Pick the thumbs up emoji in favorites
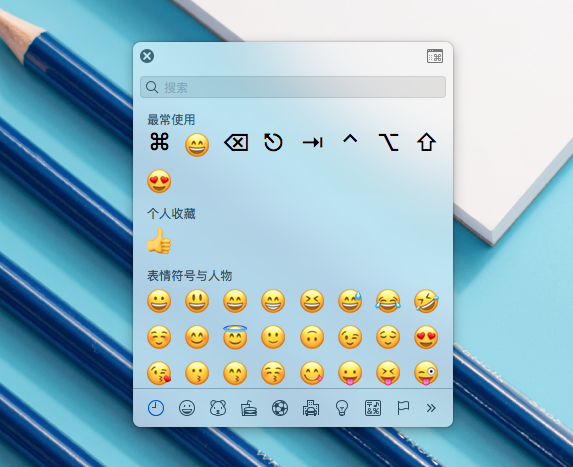 click(159, 241)
